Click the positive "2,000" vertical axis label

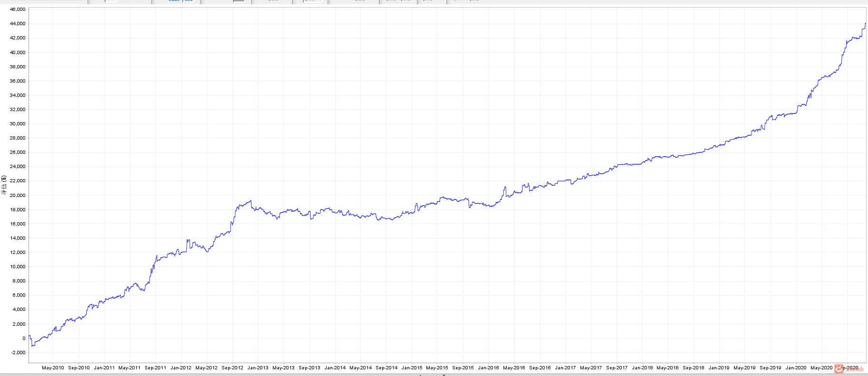point(19,324)
